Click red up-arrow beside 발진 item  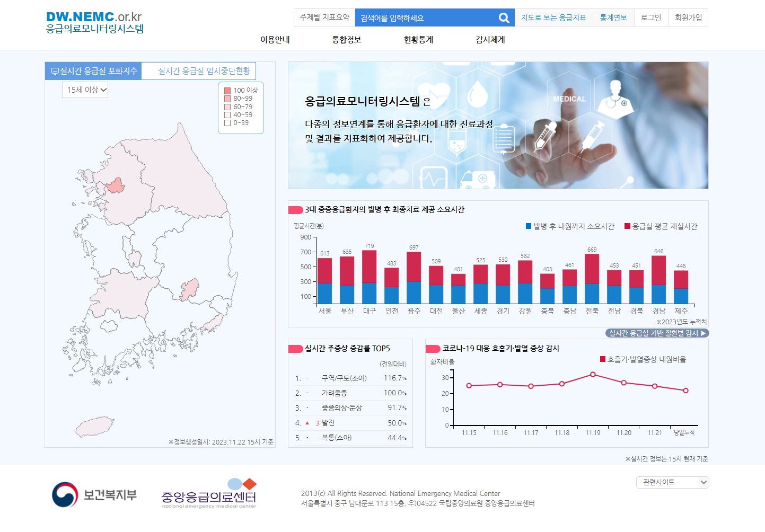pyautogui.click(x=306, y=423)
